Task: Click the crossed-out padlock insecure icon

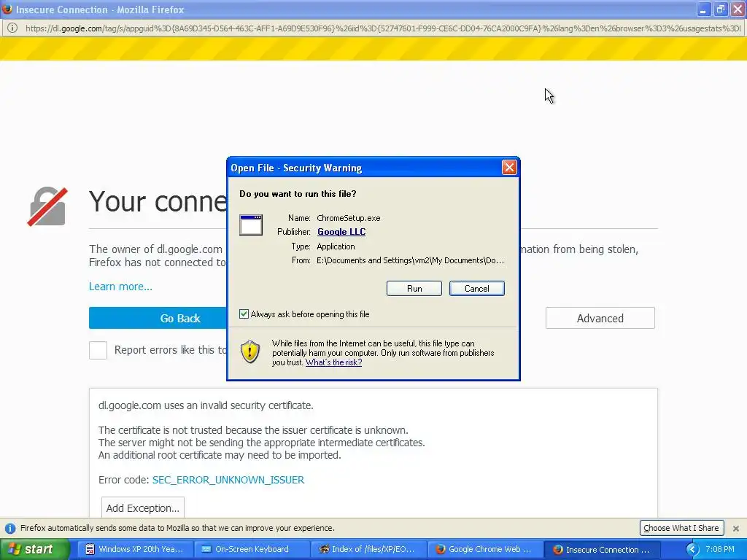Action: pos(47,206)
